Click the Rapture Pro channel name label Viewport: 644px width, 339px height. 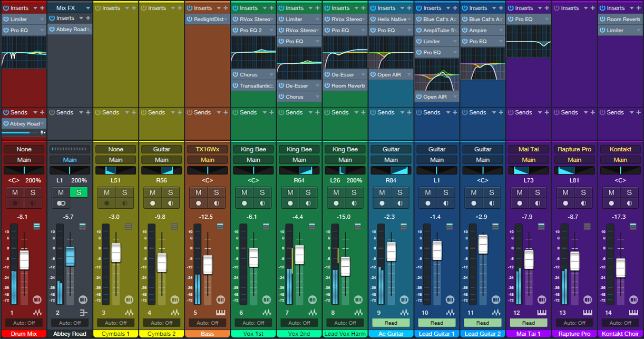point(574,334)
